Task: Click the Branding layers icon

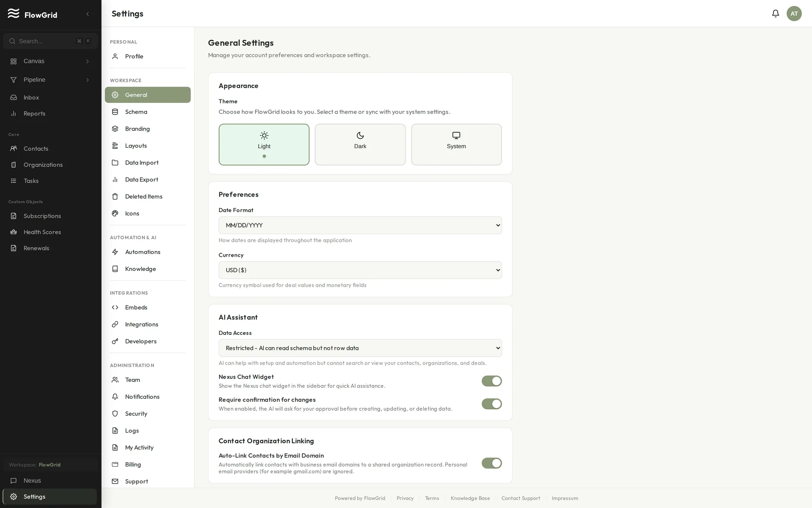Action: [115, 129]
